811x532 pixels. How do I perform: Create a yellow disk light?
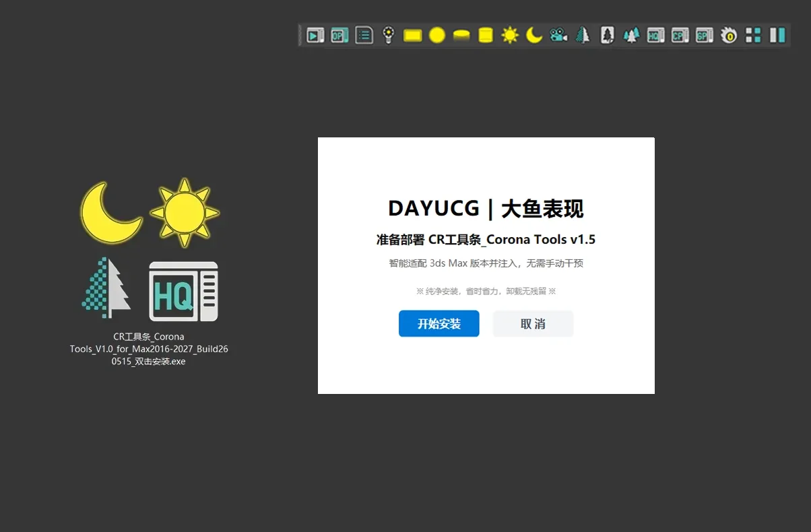click(461, 35)
